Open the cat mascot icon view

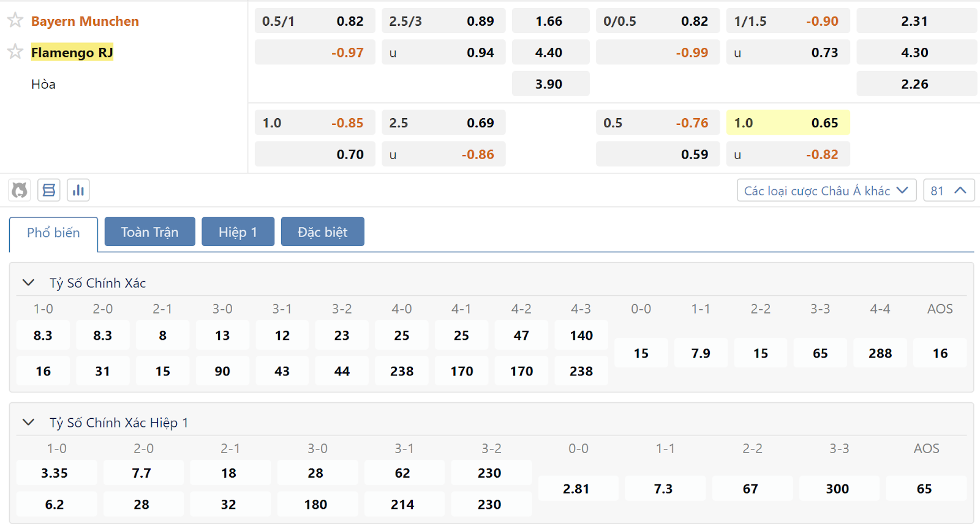[x=20, y=190]
